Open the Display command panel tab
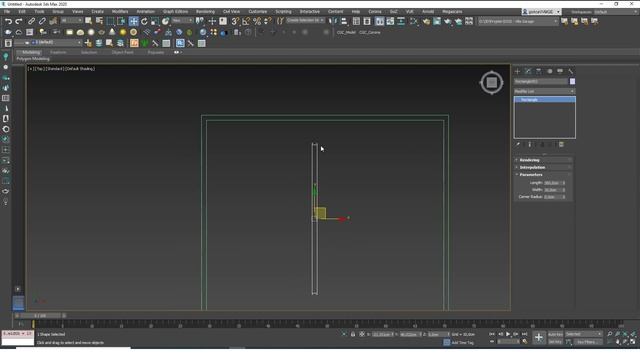This screenshot has height=360, width=640. [560, 71]
